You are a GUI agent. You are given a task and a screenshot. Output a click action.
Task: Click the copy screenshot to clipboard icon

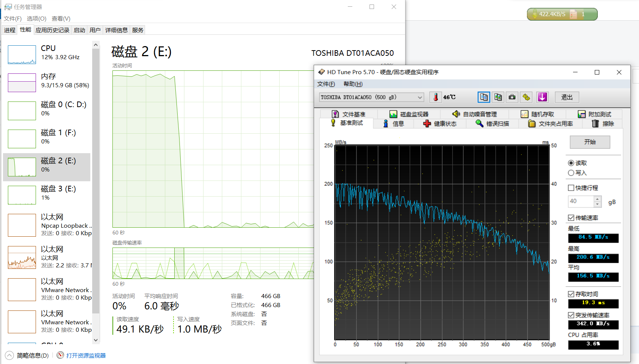(x=498, y=97)
